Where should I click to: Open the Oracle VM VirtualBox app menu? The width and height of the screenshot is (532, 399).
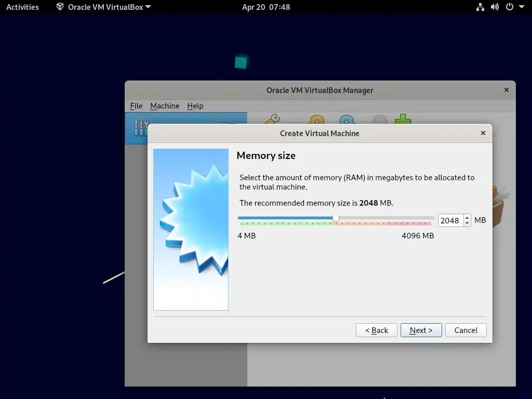pos(104,7)
